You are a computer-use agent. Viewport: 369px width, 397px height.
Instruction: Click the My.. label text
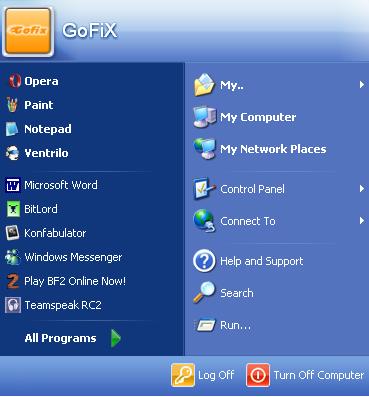pos(232,85)
